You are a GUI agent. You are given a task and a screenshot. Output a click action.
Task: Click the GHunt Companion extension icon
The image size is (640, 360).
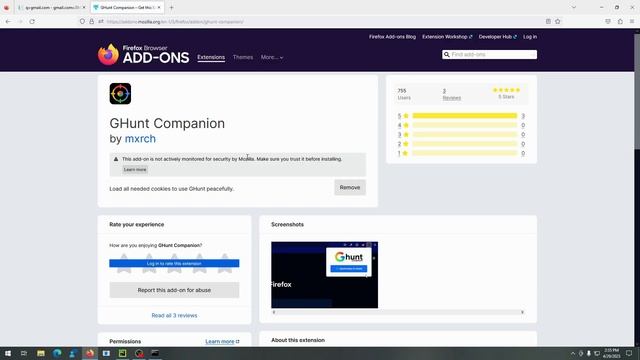click(x=120, y=93)
